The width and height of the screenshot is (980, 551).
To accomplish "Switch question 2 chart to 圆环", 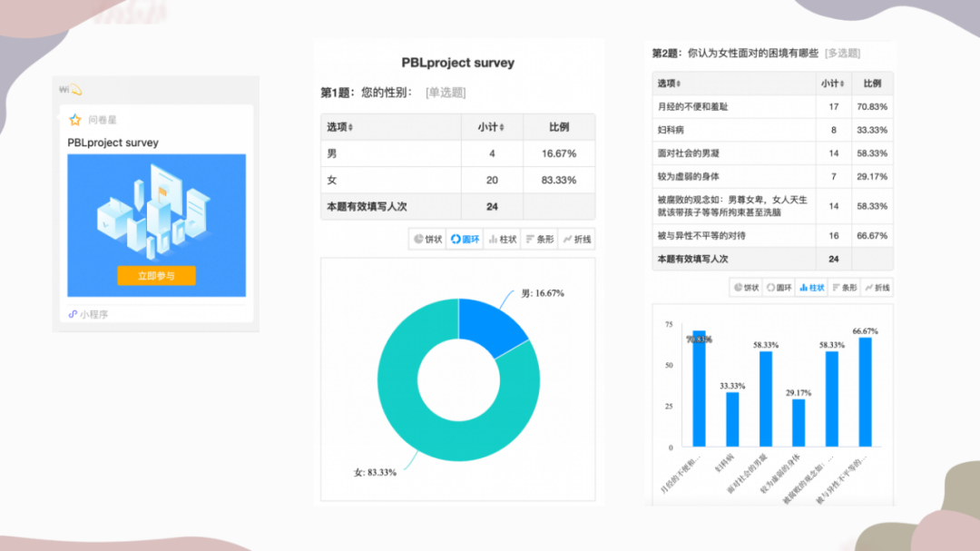I will coord(779,288).
